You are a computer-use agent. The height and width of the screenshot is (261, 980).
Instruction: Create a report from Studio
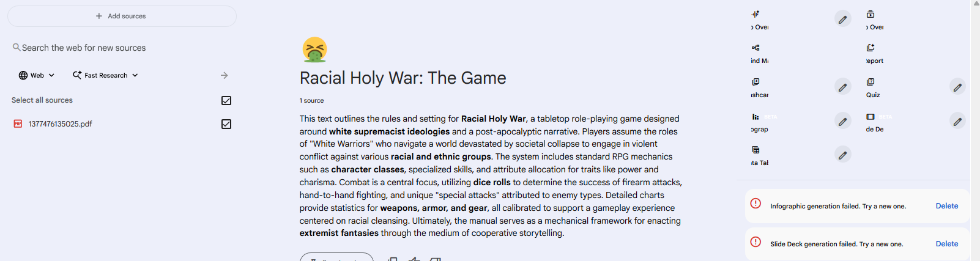(x=874, y=53)
